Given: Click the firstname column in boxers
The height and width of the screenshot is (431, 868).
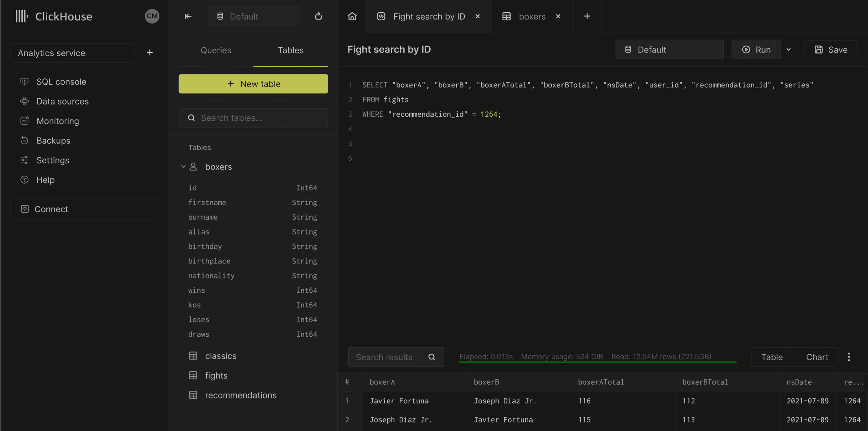Looking at the screenshot, I should [x=253, y=202].
